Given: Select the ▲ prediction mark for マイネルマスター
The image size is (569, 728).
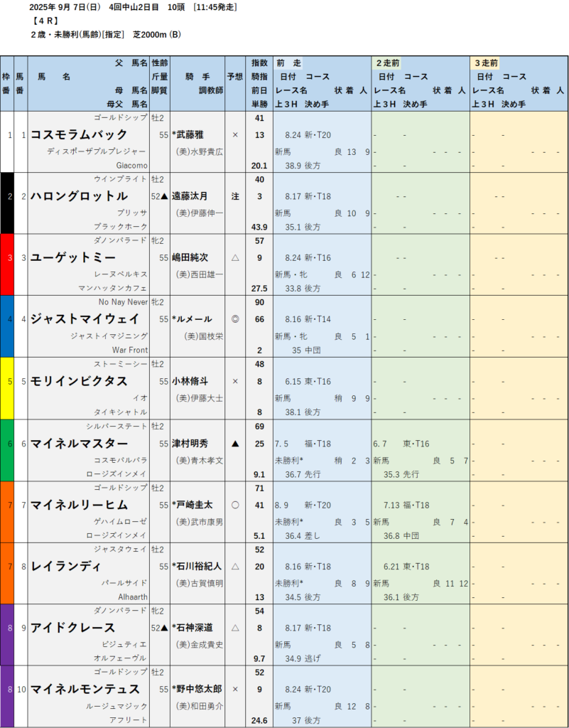Looking at the screenshot, I should click(234, 444).
